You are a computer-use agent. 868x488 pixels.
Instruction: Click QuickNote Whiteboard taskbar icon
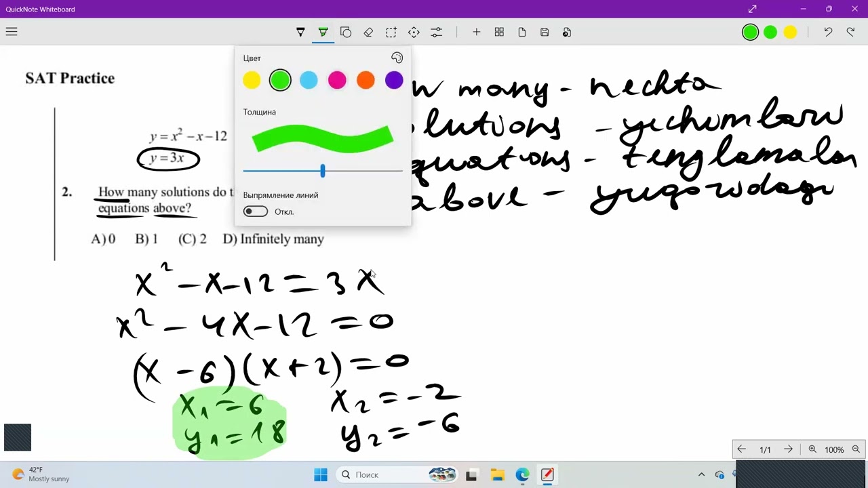547,474
